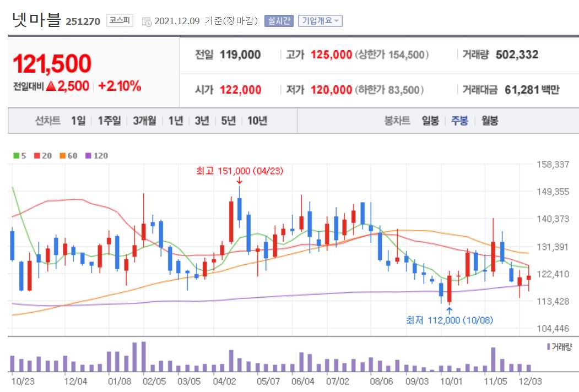The image size is (579, 392).
Task: Click the 실시간 realtime button
Action: click(279, 21)
